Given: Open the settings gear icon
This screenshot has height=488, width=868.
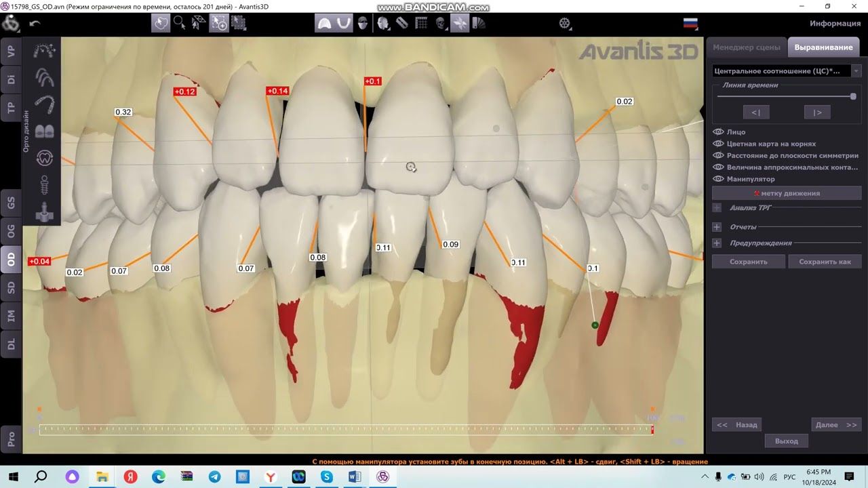Looking at the screenshot, I should (x=565, y=23).
